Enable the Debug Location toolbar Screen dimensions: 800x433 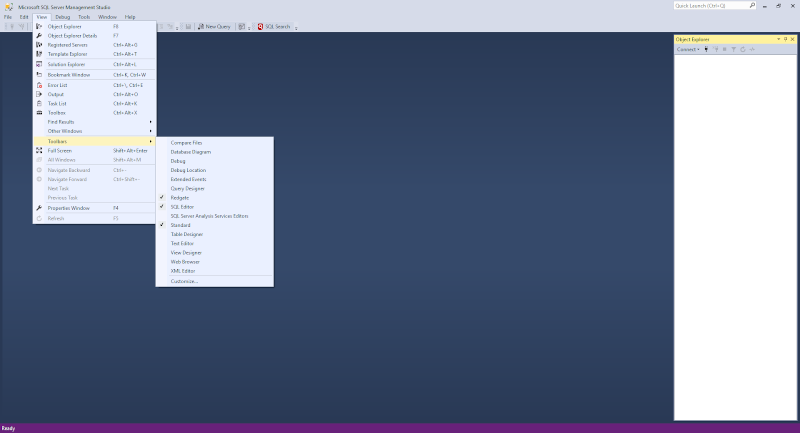tap(215, 170)
